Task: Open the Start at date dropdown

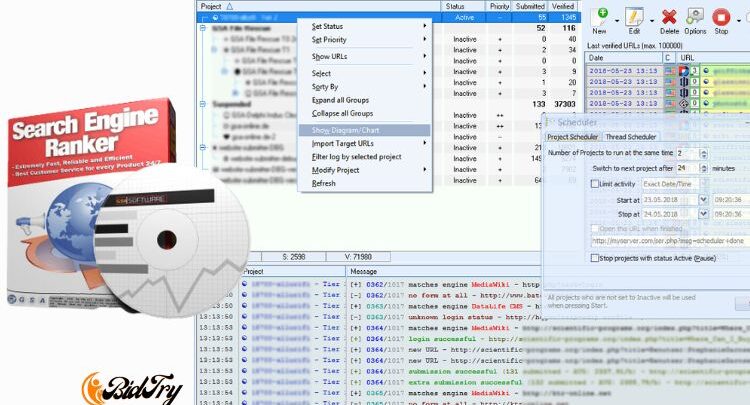Action: pyautogui.click(x=703, y=199)
